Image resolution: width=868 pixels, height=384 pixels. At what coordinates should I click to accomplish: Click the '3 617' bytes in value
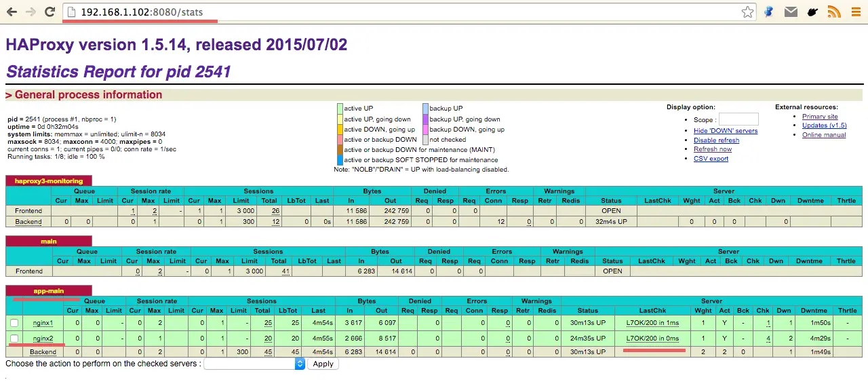[353, 323]
